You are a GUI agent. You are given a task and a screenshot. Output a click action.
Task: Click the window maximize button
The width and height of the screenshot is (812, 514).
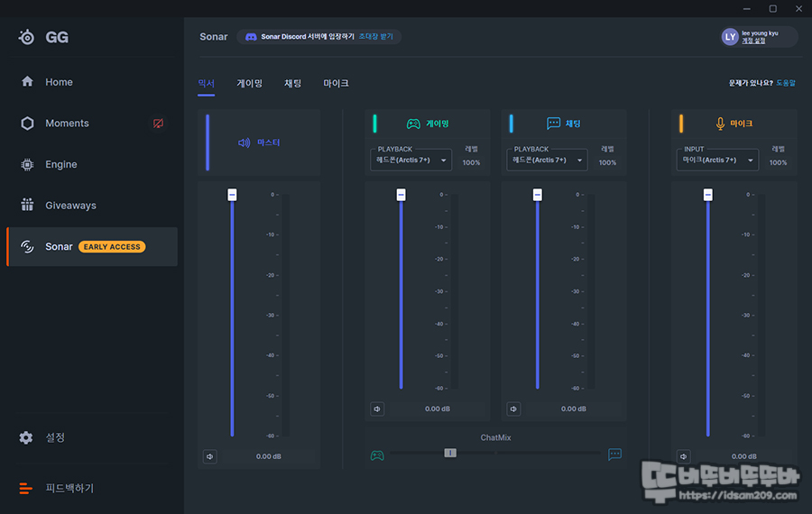click(772, 8)
